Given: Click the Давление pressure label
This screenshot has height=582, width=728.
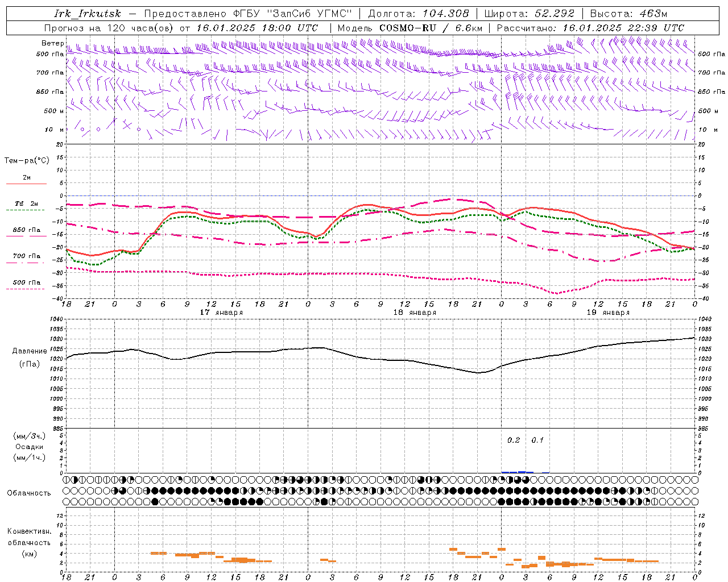Looking at the screenshot, I should coord(29,351).
